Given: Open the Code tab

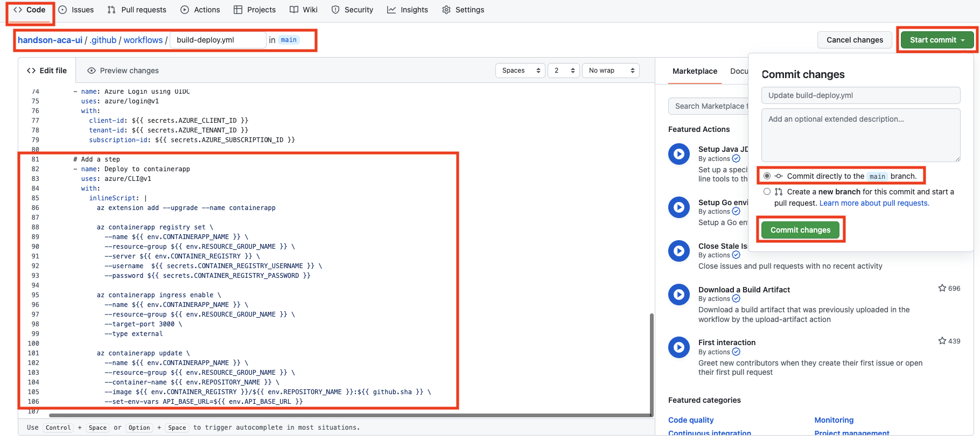Looking at the screenshot, I should pos(29,10).
